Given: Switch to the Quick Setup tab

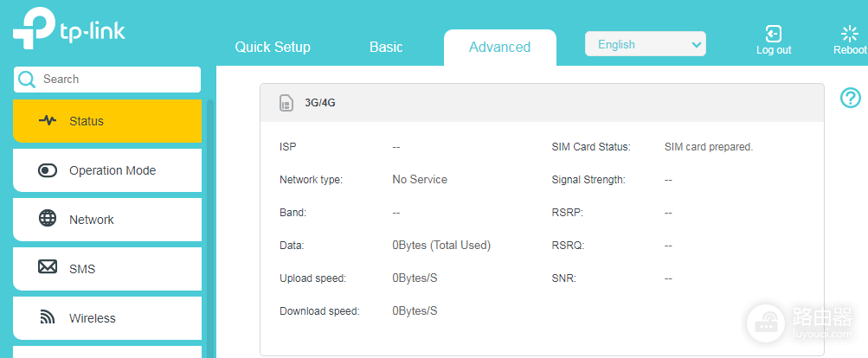Looking at the screenshot, I should click(x=273, y=47).
